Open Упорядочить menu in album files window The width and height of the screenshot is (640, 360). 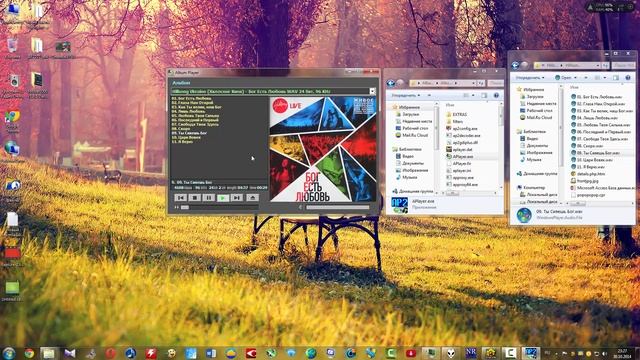click(530, 78)
